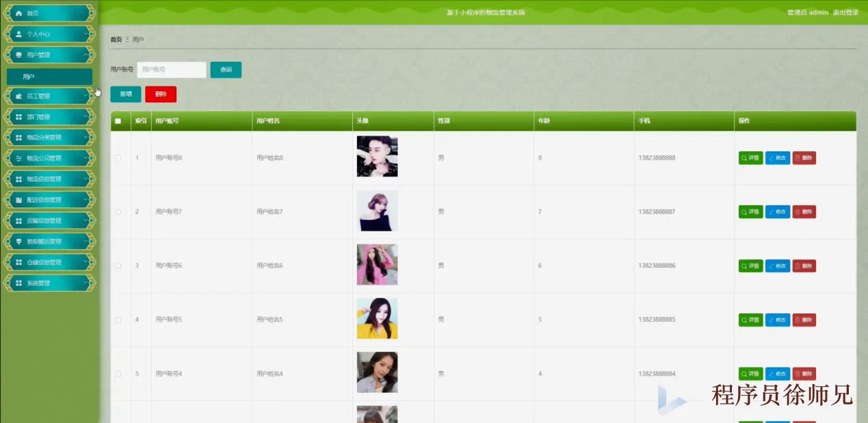
Task: Click the red 删除 button above table
Action: (x=161, y=94)
